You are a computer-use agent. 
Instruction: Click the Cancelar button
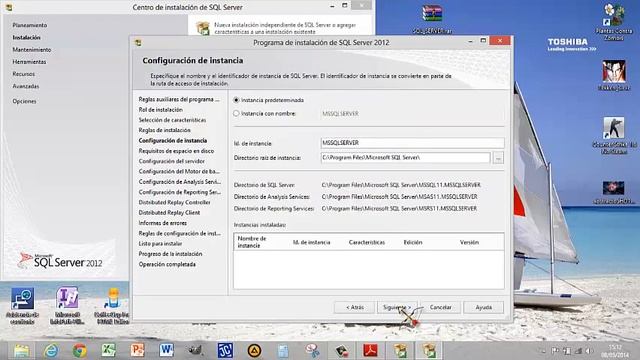pos(441,307)
